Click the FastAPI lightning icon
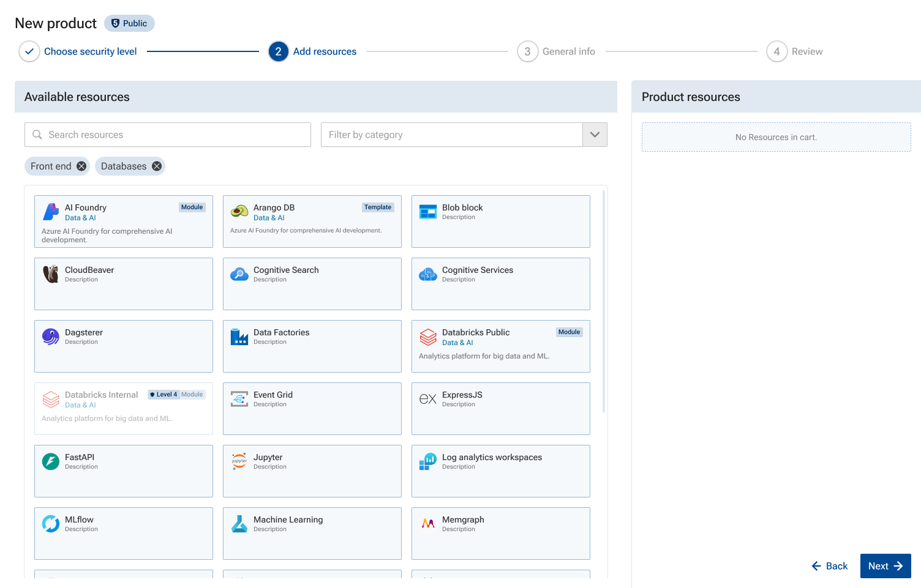The width and height of the screenshot is (921, 588). 51,461
